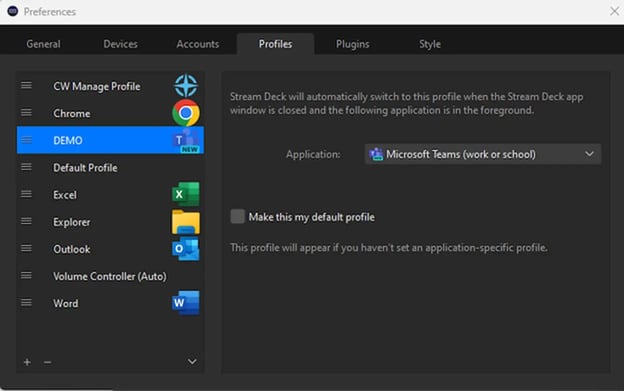Click the Excel app icon
Screen dimensions: 624x391
click(186, 194)
